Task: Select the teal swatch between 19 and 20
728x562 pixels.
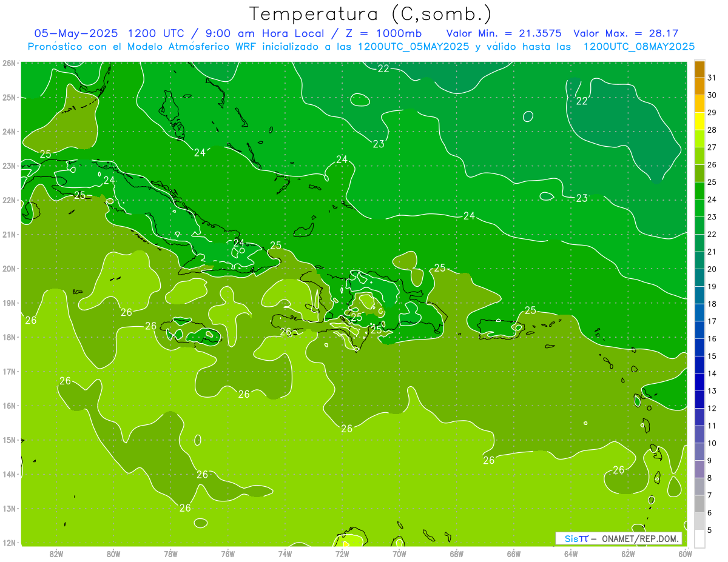Action: (699, 278)
